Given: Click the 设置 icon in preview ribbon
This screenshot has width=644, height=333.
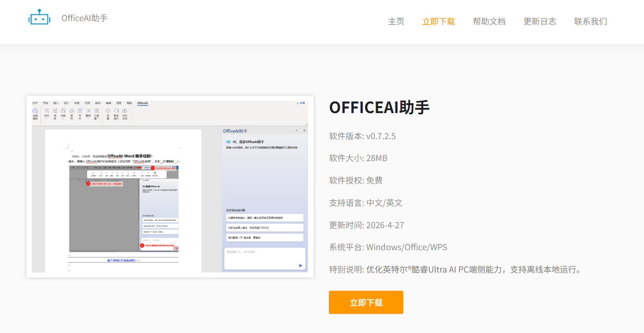Looking at the screenshot, I should [108, 111].
